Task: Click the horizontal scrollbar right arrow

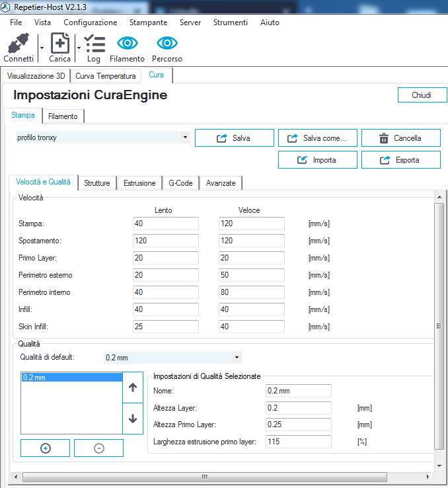Action: click(x=428, y=477)
